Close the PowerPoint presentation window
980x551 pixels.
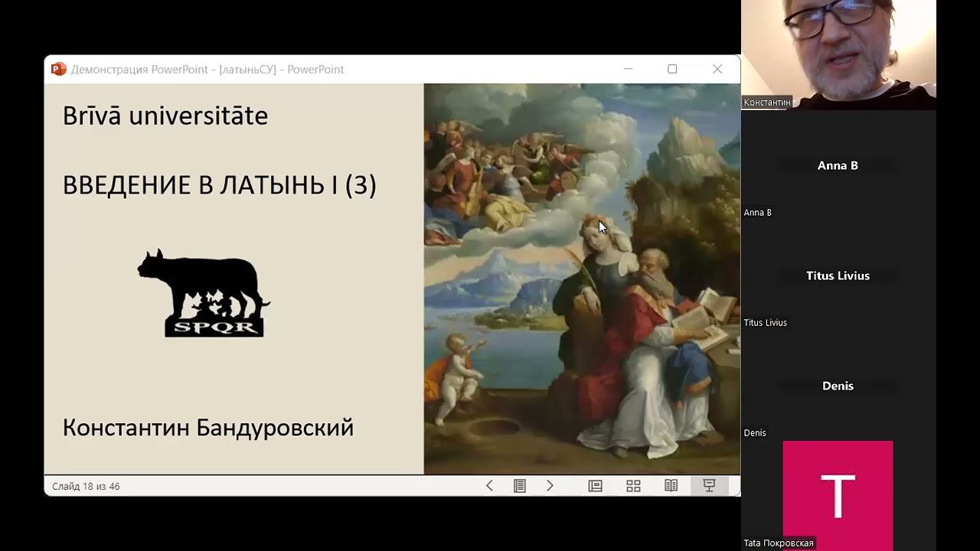tap(717, 69)
